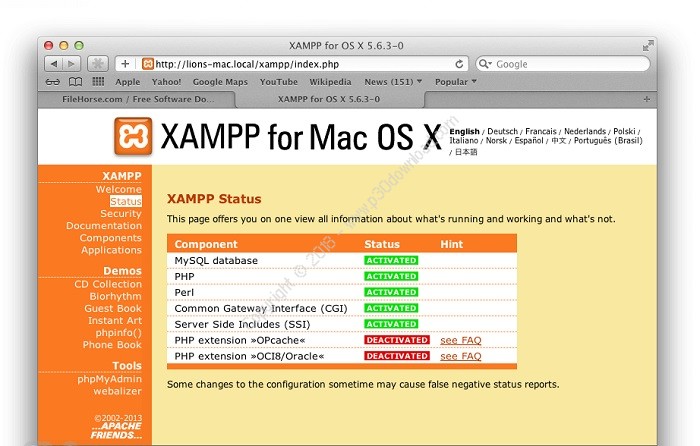The width and height of the screenshot is (700, 446).
Task: Click see FAQ link for OPcache row
Action: 461,341
